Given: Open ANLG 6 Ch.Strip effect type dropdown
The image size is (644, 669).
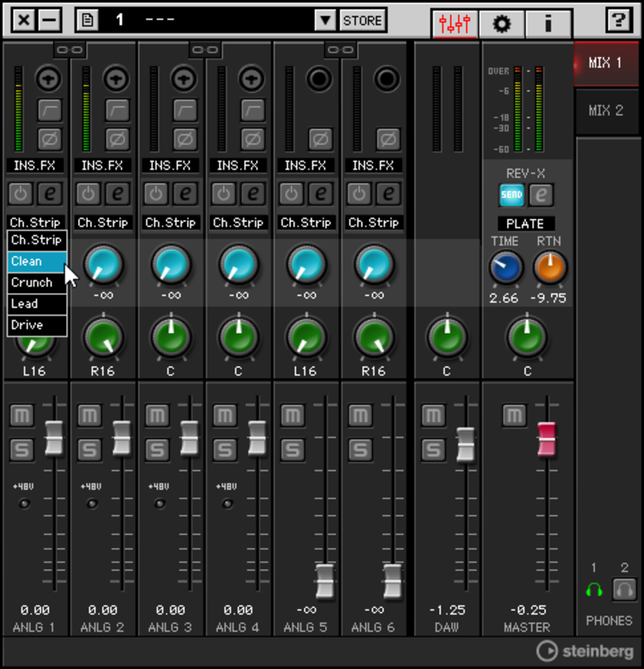Looking at the screenshot, I should pos(374,222).
